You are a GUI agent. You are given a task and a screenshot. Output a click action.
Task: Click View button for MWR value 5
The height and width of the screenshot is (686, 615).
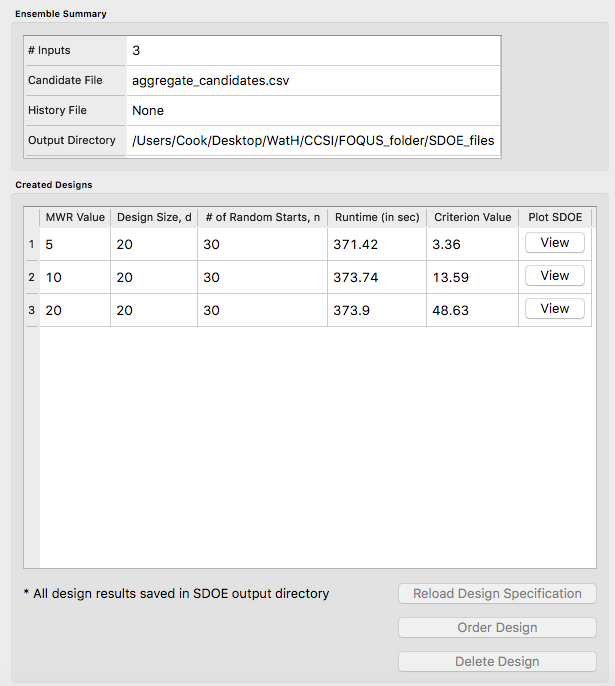554,243
